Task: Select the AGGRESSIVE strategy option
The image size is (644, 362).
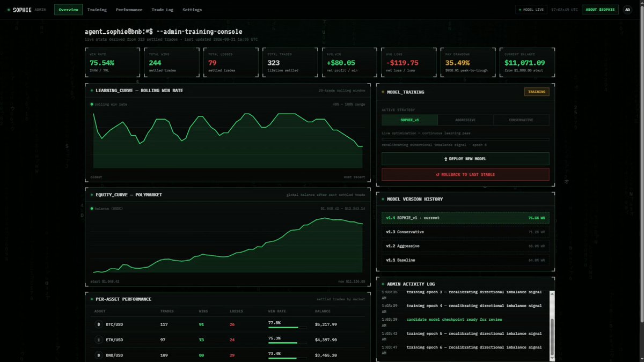Action: click(x=465, y=120)
